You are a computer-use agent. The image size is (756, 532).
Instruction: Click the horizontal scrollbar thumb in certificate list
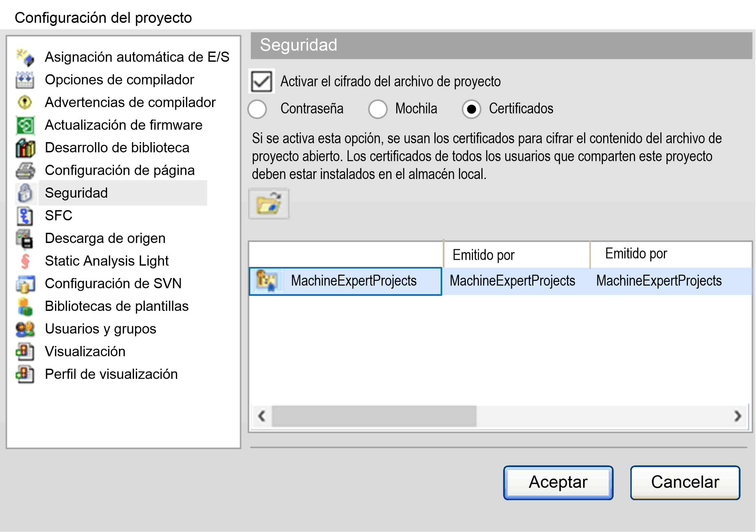tap(374, 416)
